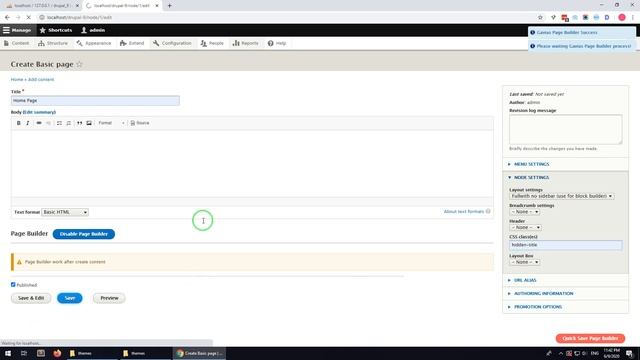This screenshot has width=640, height=360.
Task: Switch the editor to Source view
Action: tap(140, 123)
